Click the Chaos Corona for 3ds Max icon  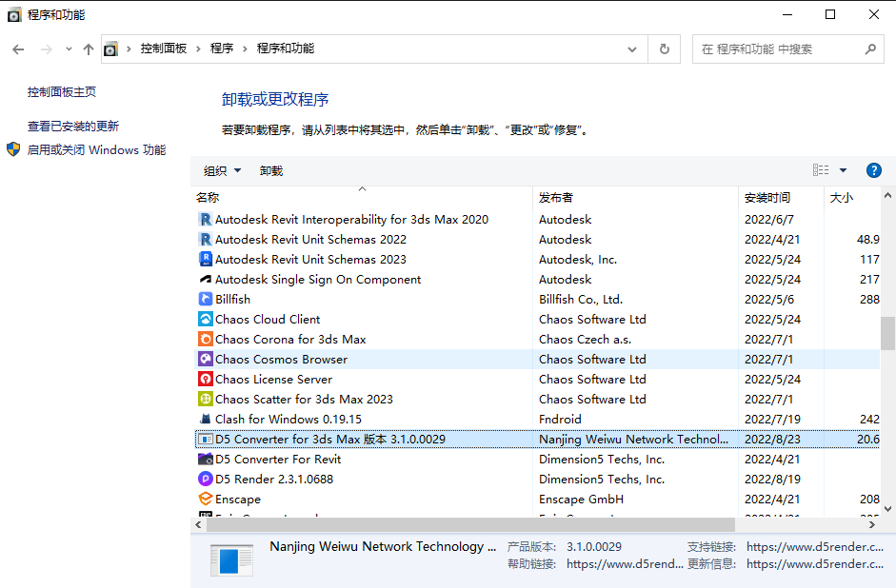205,339
